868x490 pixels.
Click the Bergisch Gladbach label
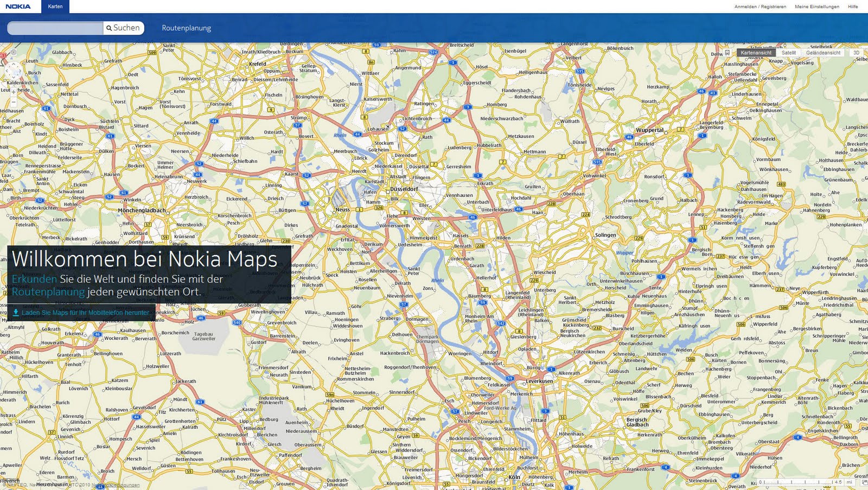637,422
